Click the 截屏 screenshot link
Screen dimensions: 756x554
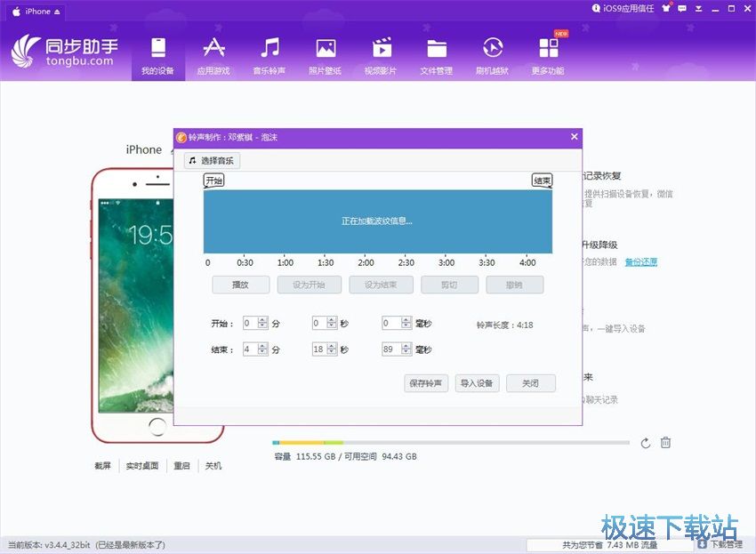[x=102, y=466]
